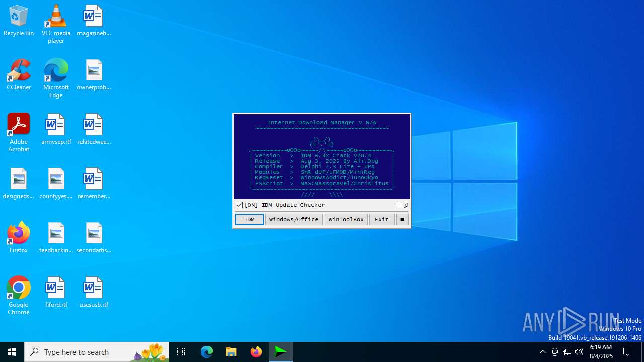
Task: Toggle the music note checkbox
Action: tap(399, 205)
